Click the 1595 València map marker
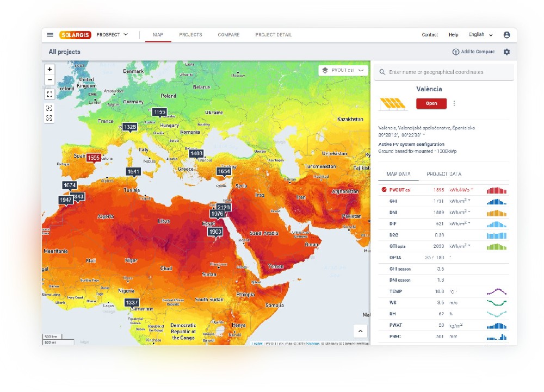 tap(94, 158)
